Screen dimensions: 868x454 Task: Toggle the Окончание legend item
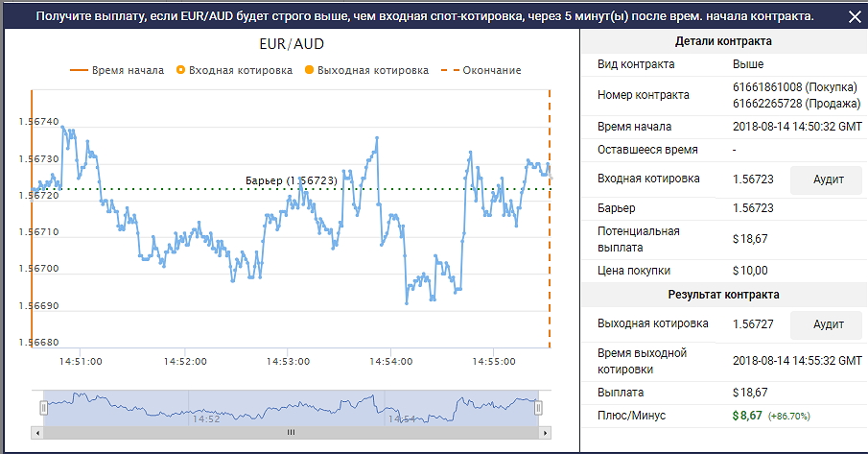pyautogui.click(x=481, y=70)
